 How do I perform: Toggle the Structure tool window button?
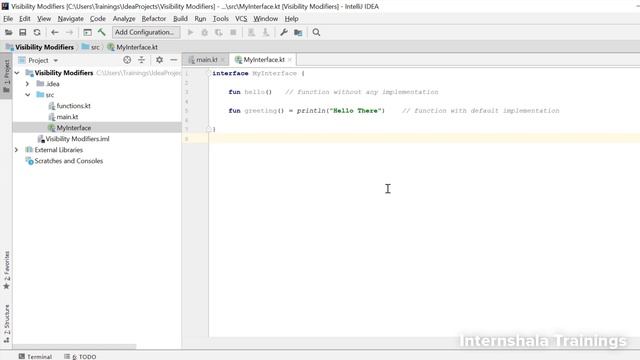(x=6, y=323)
